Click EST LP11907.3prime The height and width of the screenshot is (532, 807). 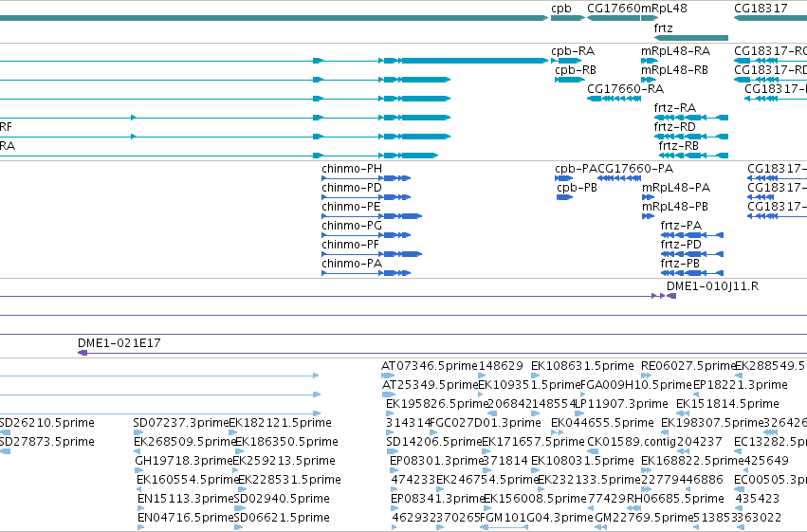579,413
